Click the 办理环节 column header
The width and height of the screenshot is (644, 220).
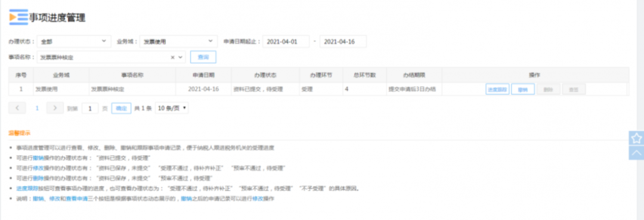(x=321, y=75)
